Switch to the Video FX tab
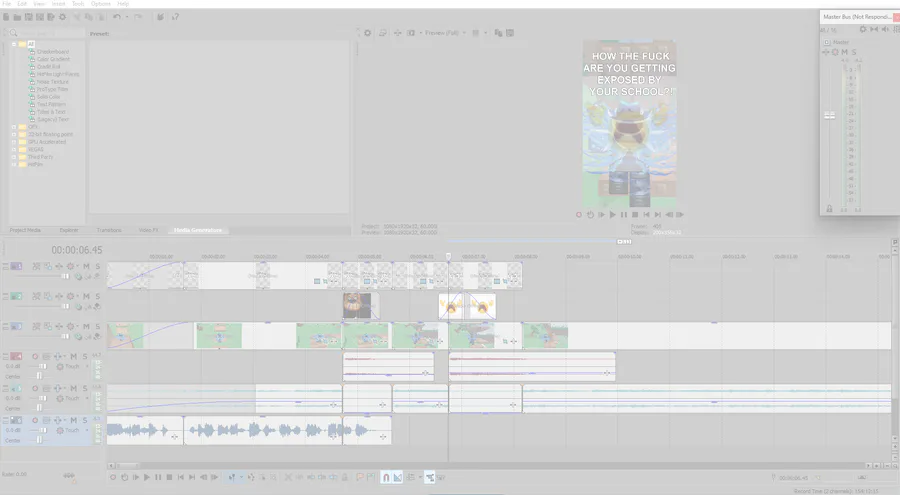This screenshot has height=495, width=900. (149, 230)
